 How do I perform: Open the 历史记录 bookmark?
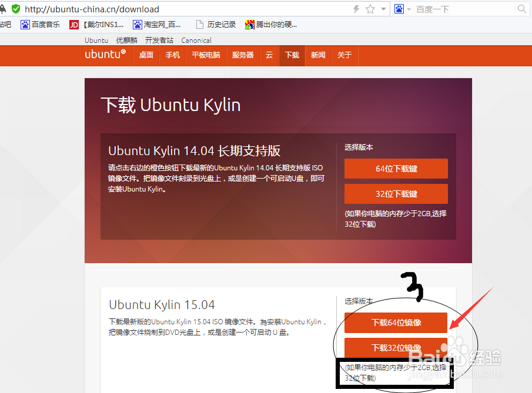pos(216,25)
